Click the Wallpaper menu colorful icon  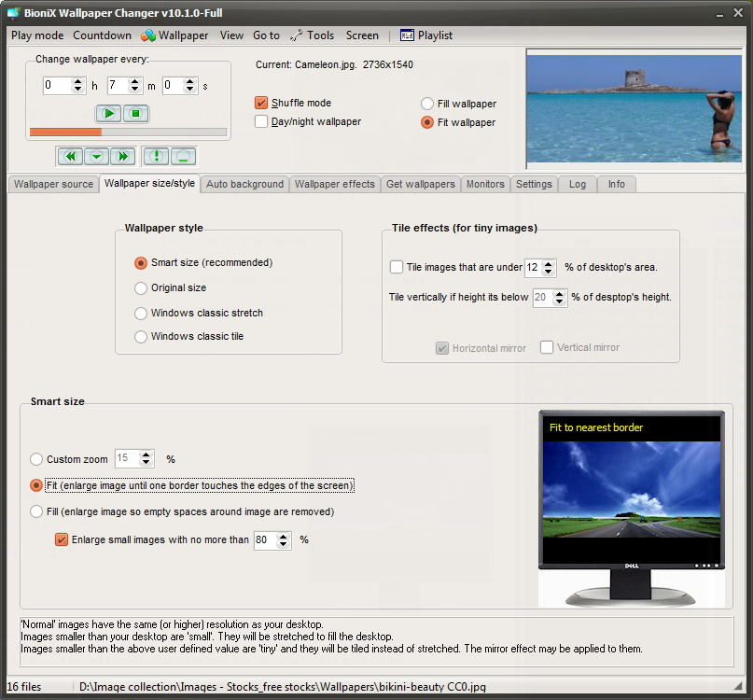click(148, 35)
